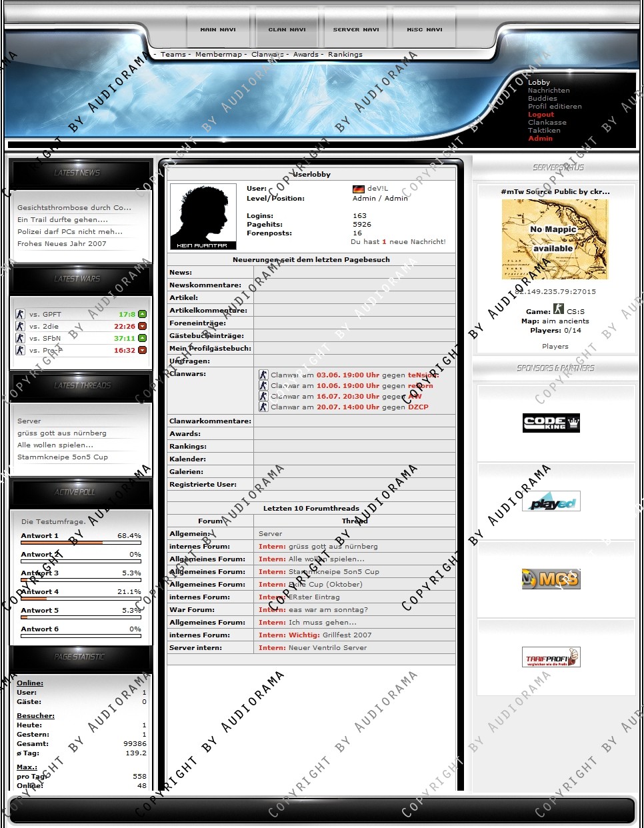Image resolution: width=644 pixels, height=828 pixels.
Task: Open the CODE KING sponsor banner
Action: (551, 423)
